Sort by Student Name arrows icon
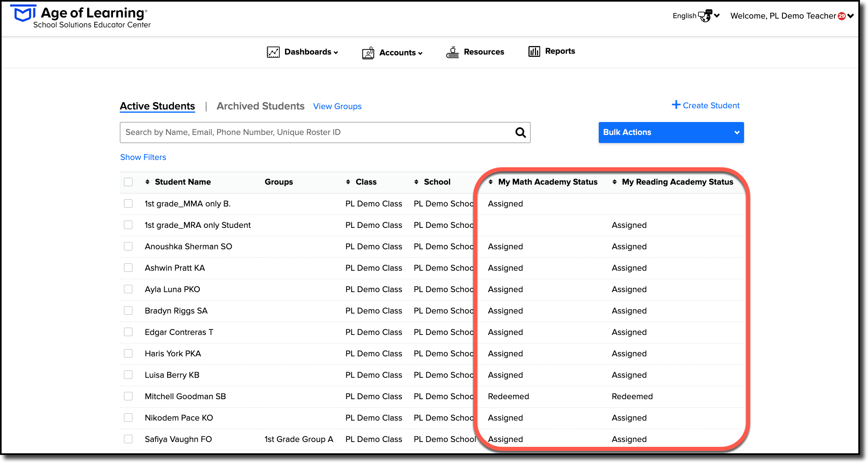Image resolution: width=868 pixels, height=463 pixels. pyautogui.click(x=147, y=182)
